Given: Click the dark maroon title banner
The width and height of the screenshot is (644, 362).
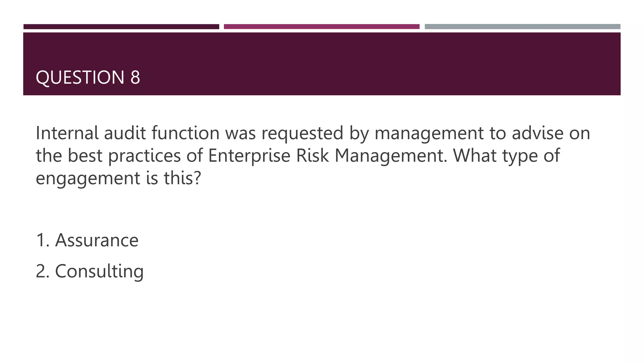Looking at the screenshot, I should 322,64.
